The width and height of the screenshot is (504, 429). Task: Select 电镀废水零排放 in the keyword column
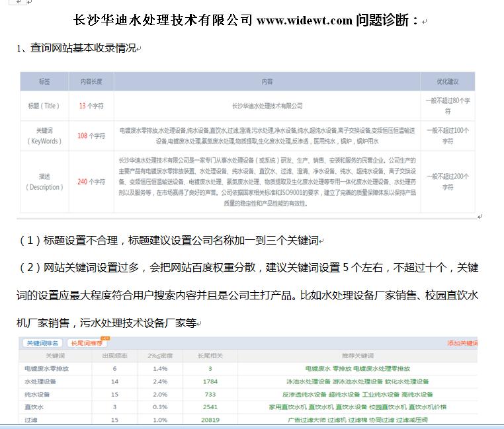46,368
